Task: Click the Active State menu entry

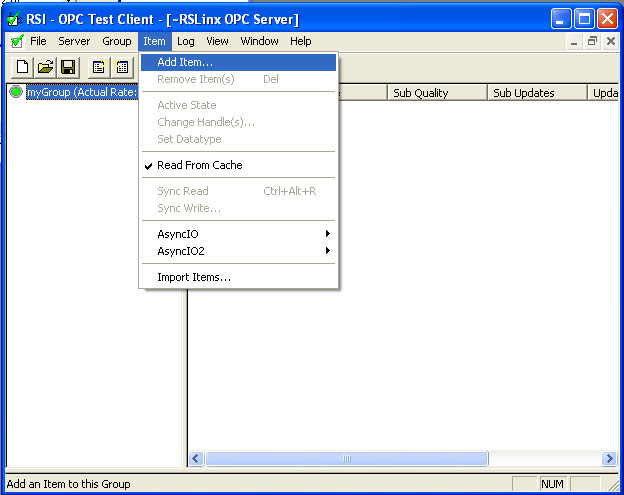Action: pos(239,105)
